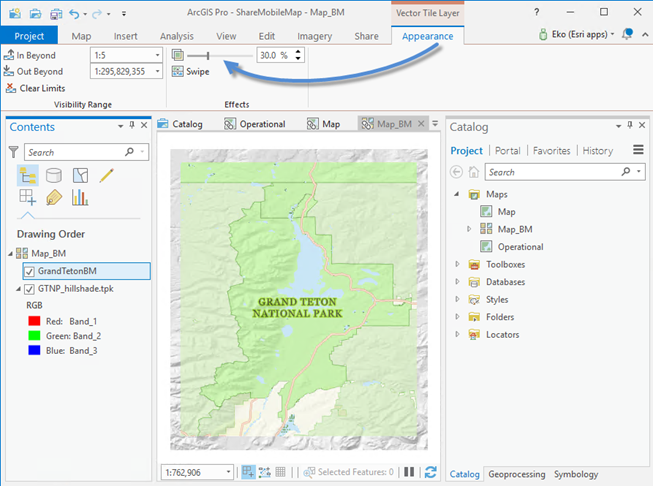Image resolution: width=653 pixels, height=486 pixels.
Task: Click the green Band_2 color swatch
Action: [x=34, y=336]
